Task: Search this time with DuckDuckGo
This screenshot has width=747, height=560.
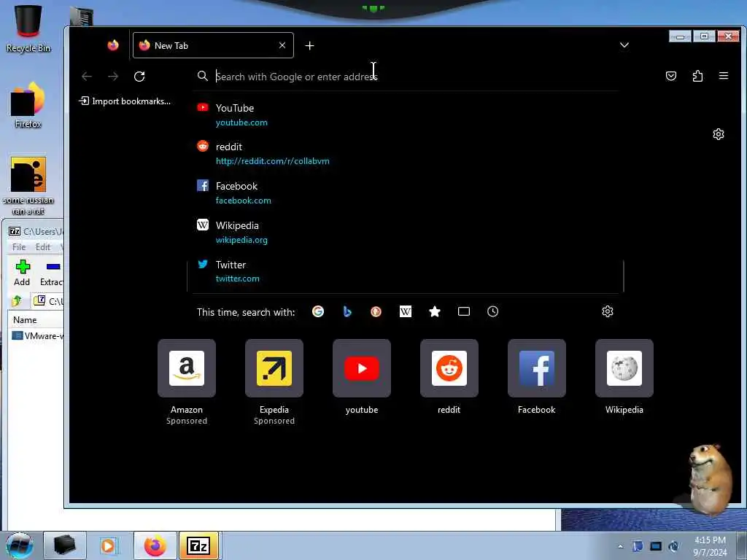Action: [x=376, y=311]
